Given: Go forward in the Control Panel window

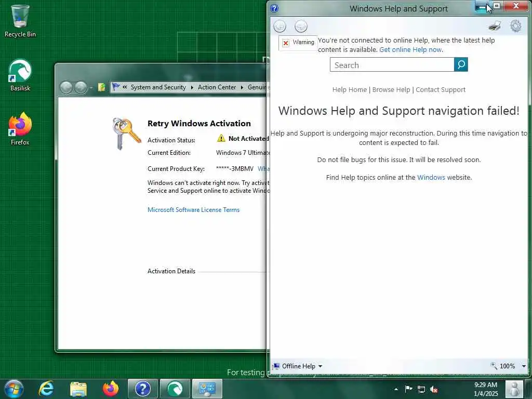Looking at the screenshot, I should pos(81,87).
